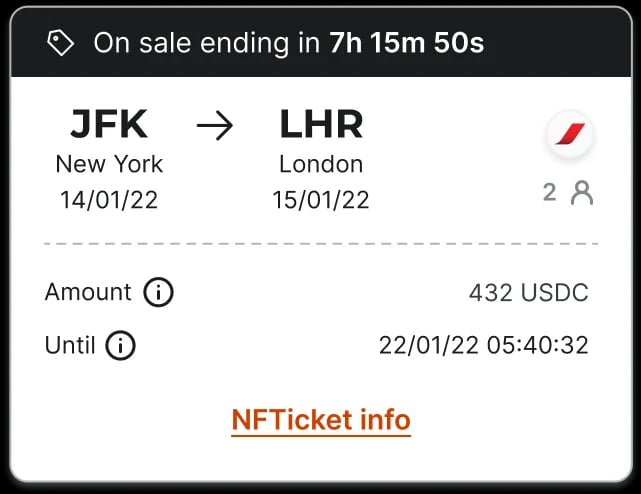Viewport: 641px width, 494px height.
Task: Open the Until info tooltip icon
Action: [x=120, y=346]
